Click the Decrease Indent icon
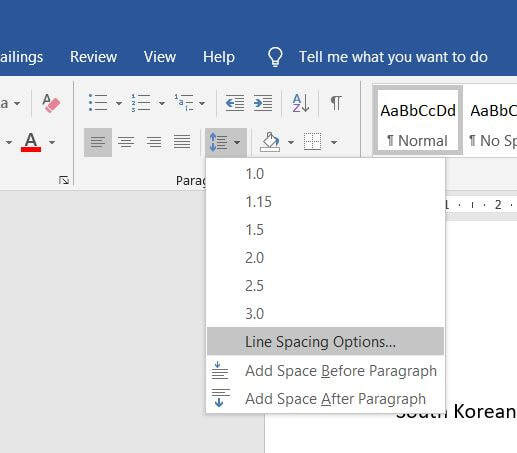 pyautogui.click(x=235, y=103)
